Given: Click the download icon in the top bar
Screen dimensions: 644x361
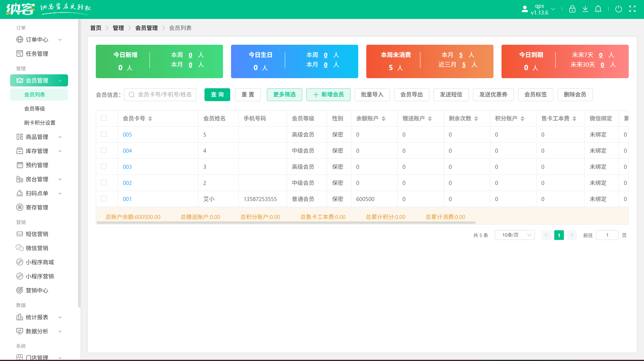Looking at the screenshot, I should [x=585, y=9].
